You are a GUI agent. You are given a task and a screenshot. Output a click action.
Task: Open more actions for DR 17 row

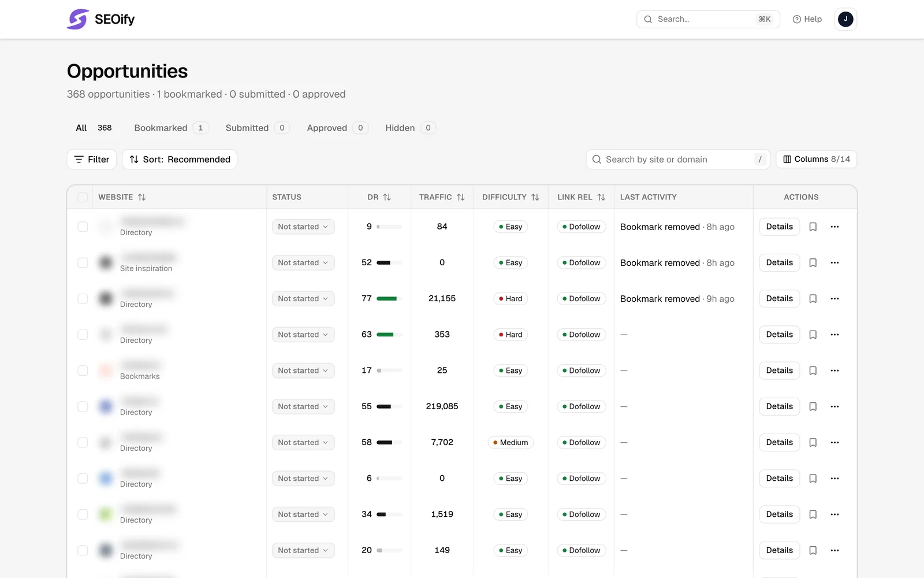pos(834,370)
